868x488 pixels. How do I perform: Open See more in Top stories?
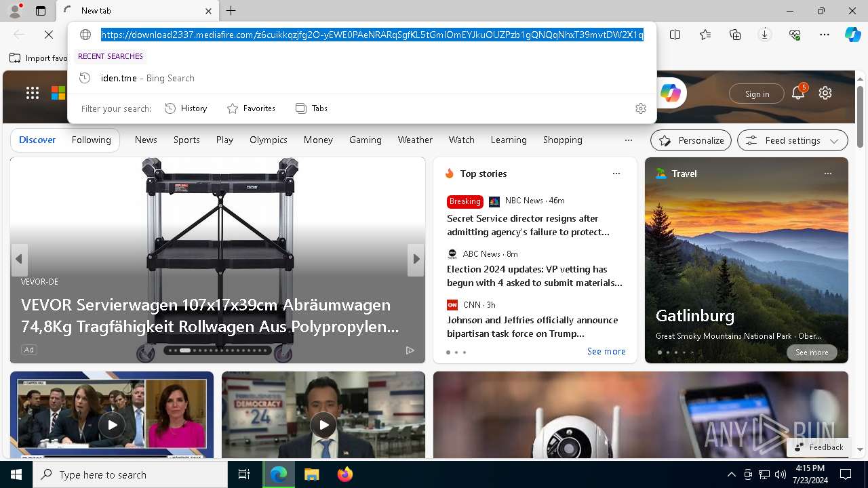pyautogui.click(x=606, y=351)
